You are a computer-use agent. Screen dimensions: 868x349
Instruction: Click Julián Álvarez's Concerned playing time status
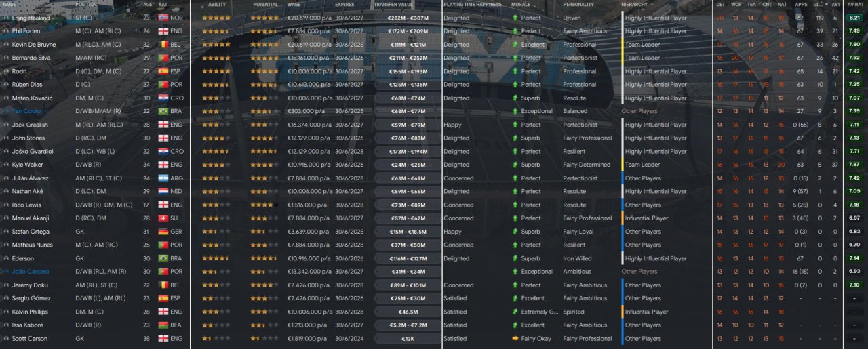point(458,178)
